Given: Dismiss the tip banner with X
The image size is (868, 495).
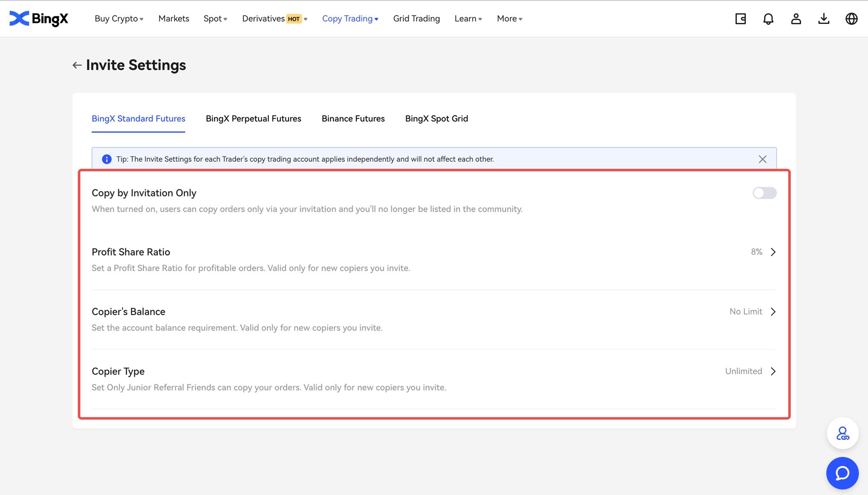Looking at the screenshot, I should coord(763,159).
